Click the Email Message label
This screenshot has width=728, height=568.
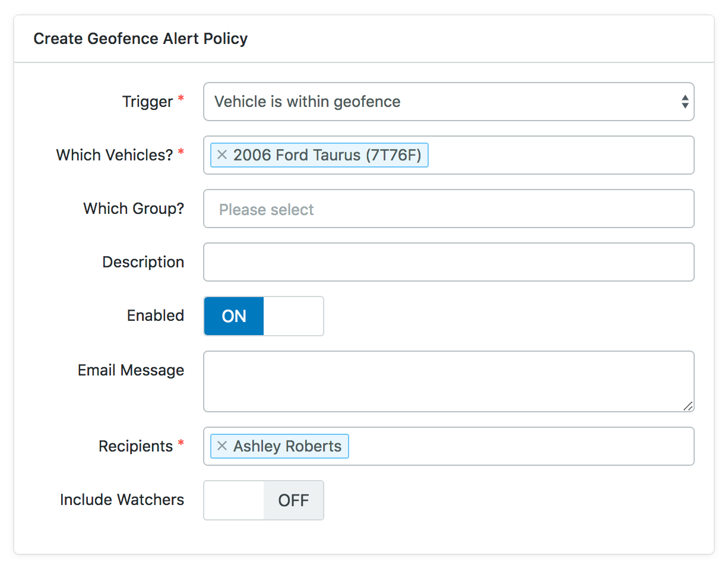[131, 370]
